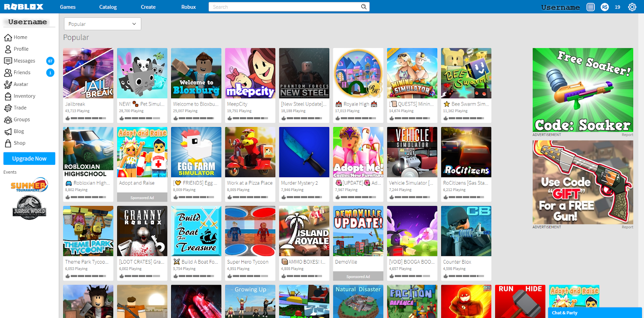Click the Summer Tournament event logo

(29, 185)
